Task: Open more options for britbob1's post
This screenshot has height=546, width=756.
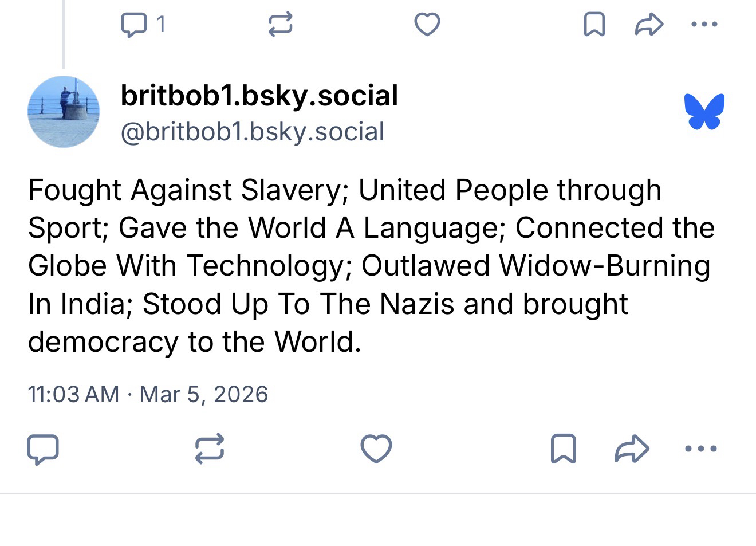Action: click(x=701, y=449)
